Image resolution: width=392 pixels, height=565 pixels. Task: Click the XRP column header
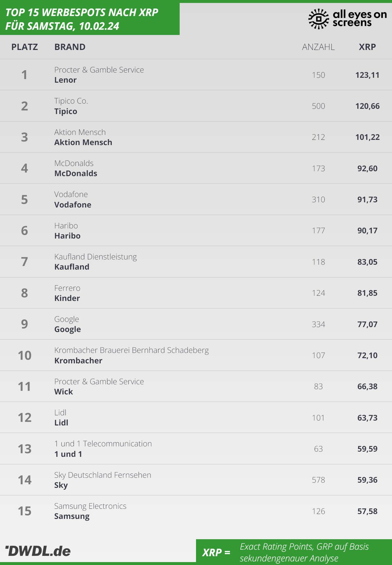367,47
